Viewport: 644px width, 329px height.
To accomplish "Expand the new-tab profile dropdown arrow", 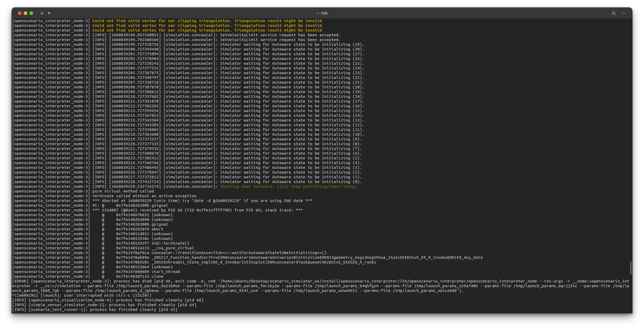I will tap(49, 13).
